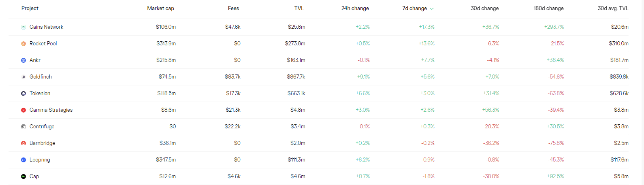Open the Gamma Strategies project link

point(51,110)
